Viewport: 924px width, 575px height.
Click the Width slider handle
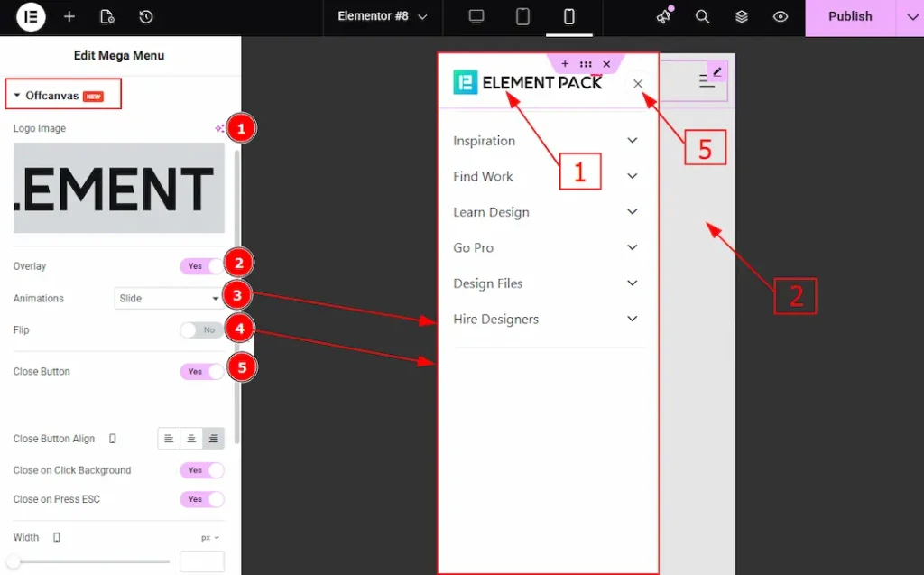click(x=14, y=562)
